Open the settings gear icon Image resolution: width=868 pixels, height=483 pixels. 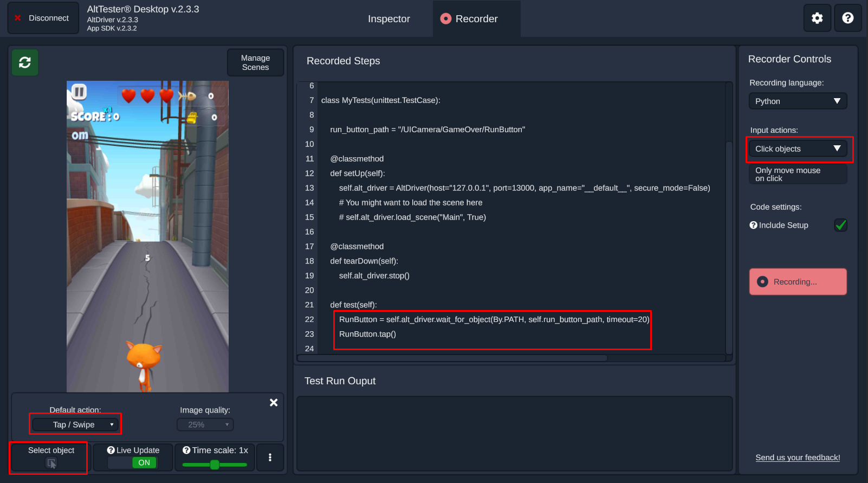click(x=817, y=18)
